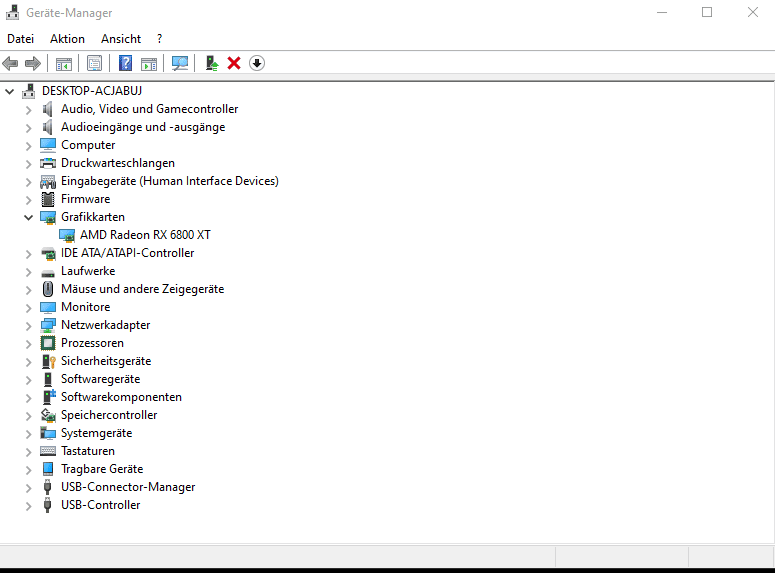Click the black down-arrow disable device icon
The image size is (775, 573).
point(257,63)
